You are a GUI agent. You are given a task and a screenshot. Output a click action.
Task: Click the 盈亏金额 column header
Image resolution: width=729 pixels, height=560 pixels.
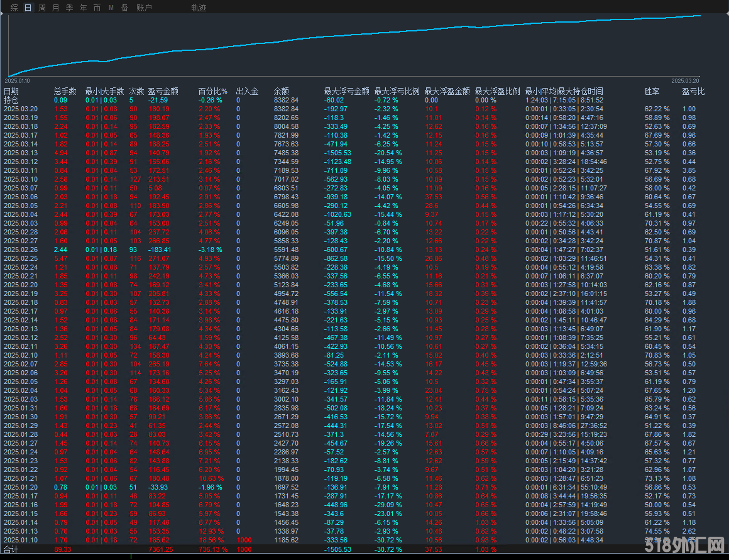click(x=163, y=91)
